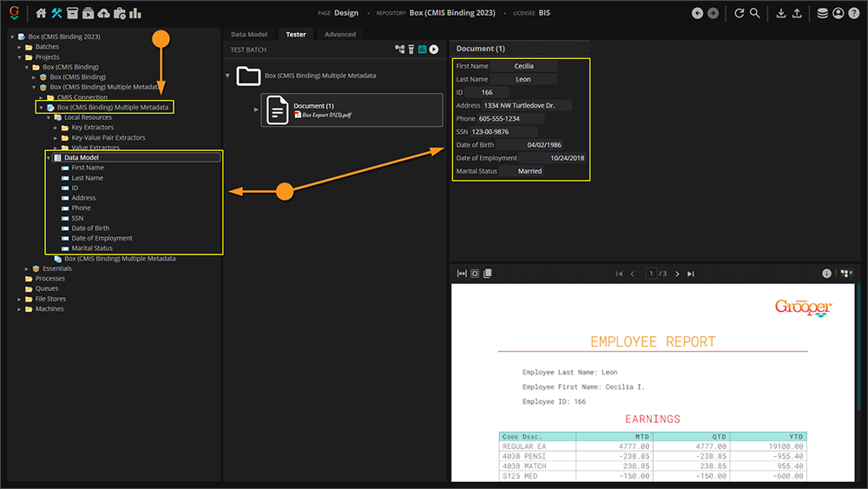868x489 pixels.
Task: Select Marital Status field in tree
Action: coord(92,248)
